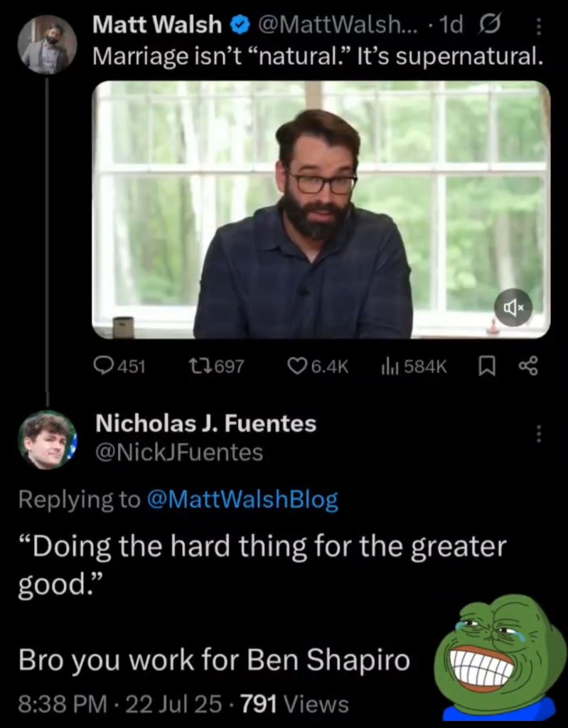This screenshot has height=728, width=568.
Task: Open Matt Walsh's profile via display name
Action: tap(158, 26)
